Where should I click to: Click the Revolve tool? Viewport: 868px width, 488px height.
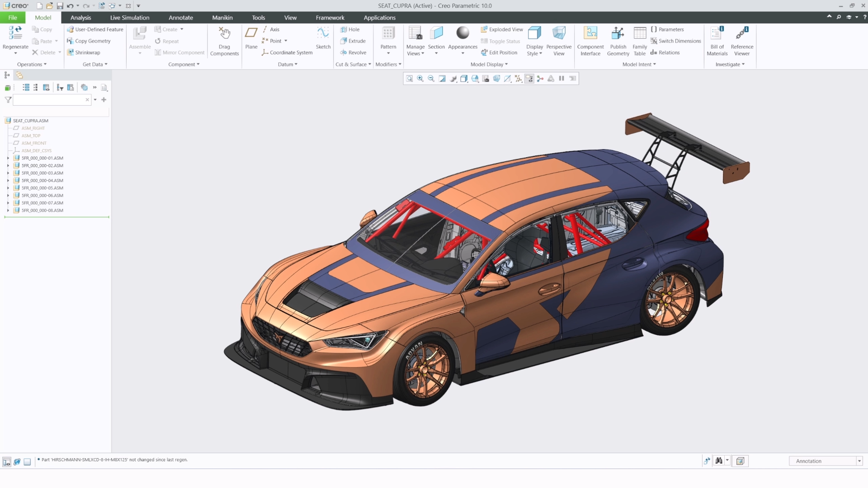(353, 53)
